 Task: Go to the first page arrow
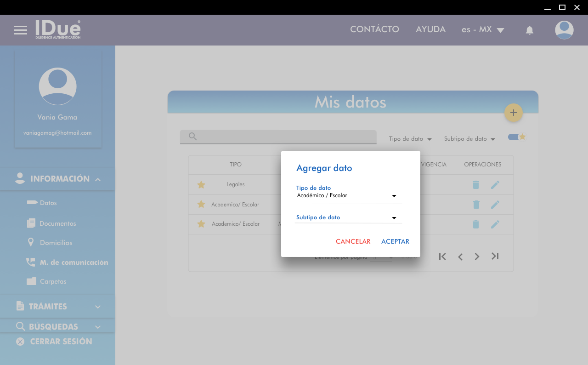tap(442, 257)
